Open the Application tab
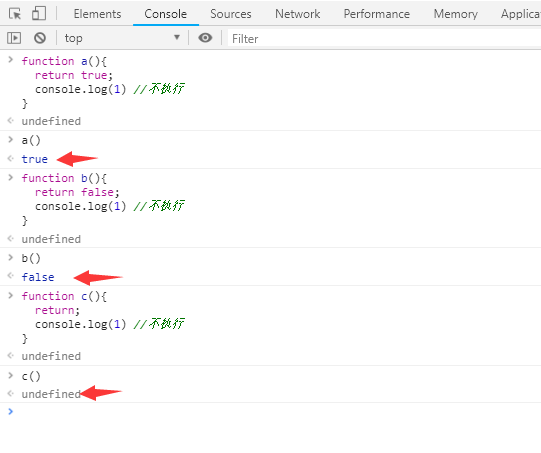 click(x=520, y=14)
